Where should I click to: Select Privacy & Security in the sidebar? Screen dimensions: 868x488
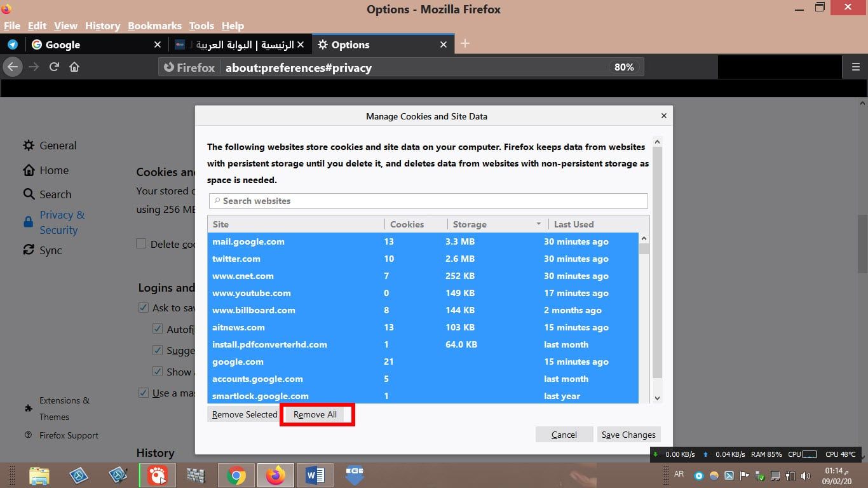pos(54,222)
